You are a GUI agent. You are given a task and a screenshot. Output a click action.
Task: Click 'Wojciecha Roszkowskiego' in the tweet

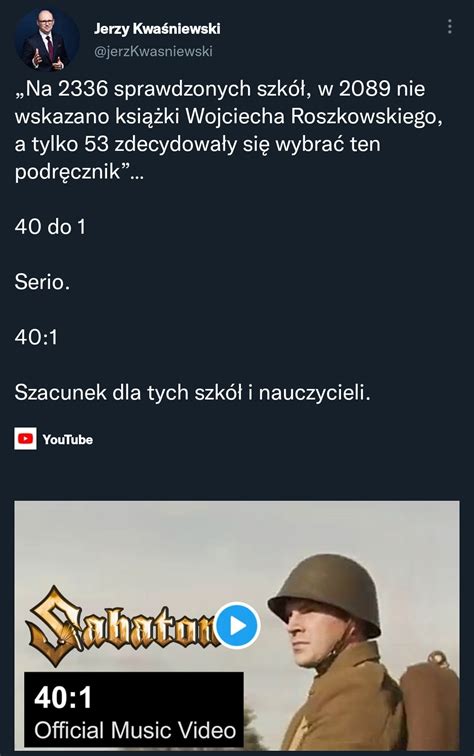(x=313, y=117)
